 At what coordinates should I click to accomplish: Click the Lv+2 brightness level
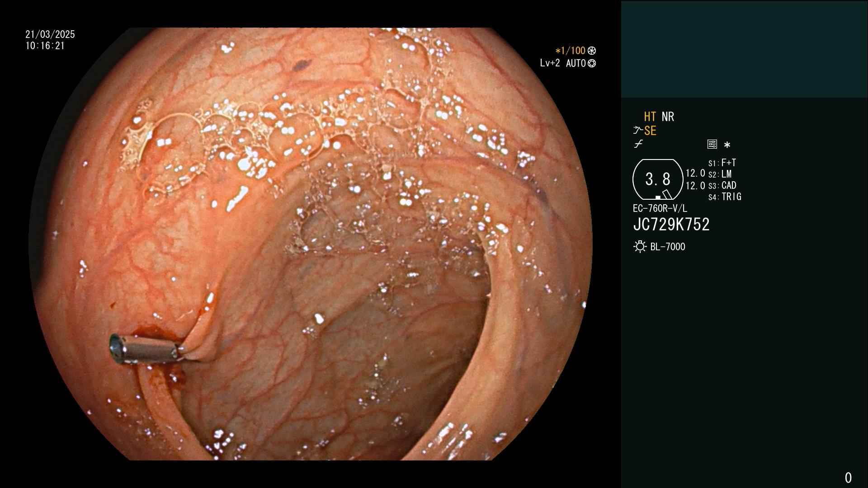tap(550, 63)
